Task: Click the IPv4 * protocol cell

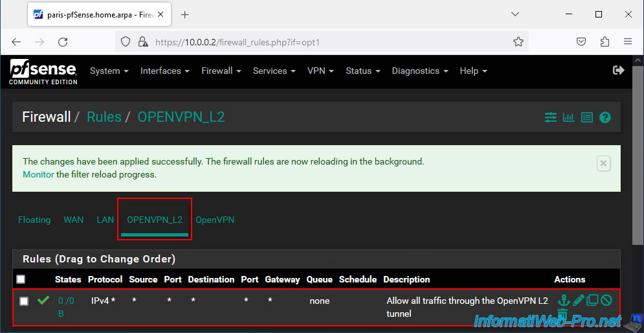Action: point(103,301)
